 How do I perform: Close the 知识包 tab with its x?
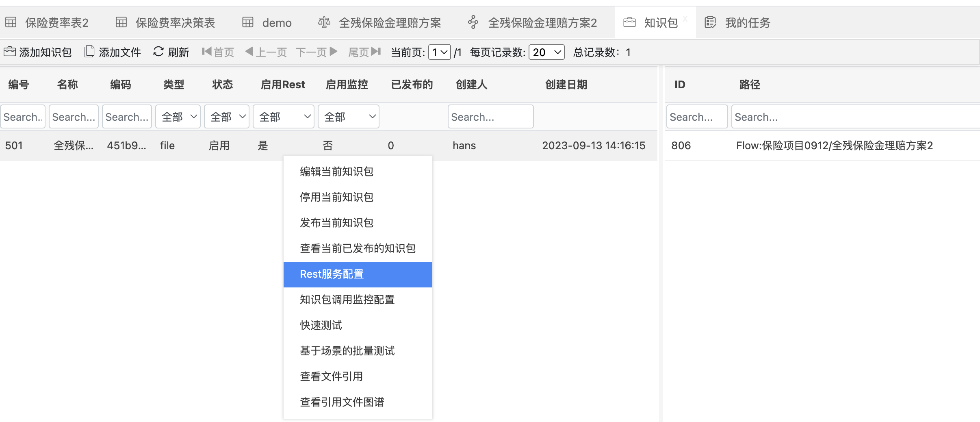[685, 19]
